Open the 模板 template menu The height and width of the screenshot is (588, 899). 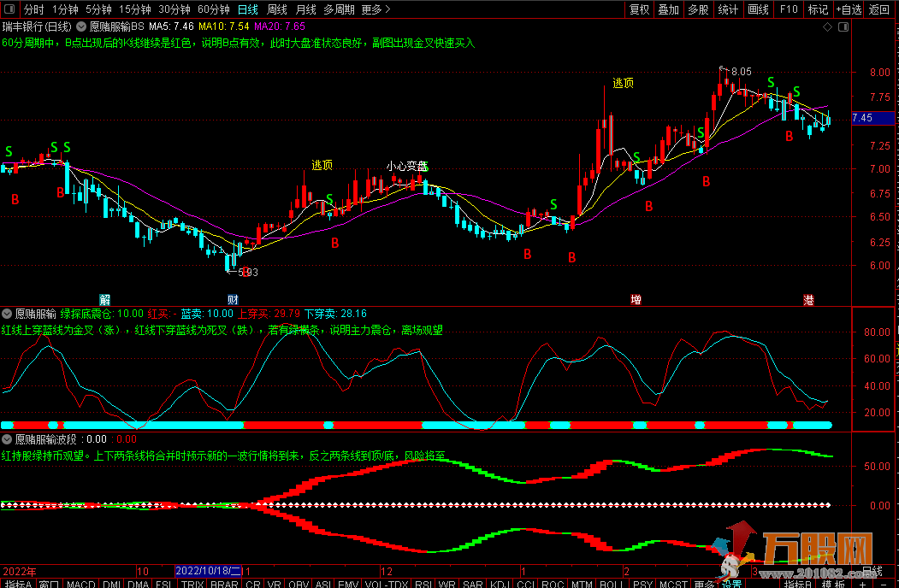tap(834, 584)
